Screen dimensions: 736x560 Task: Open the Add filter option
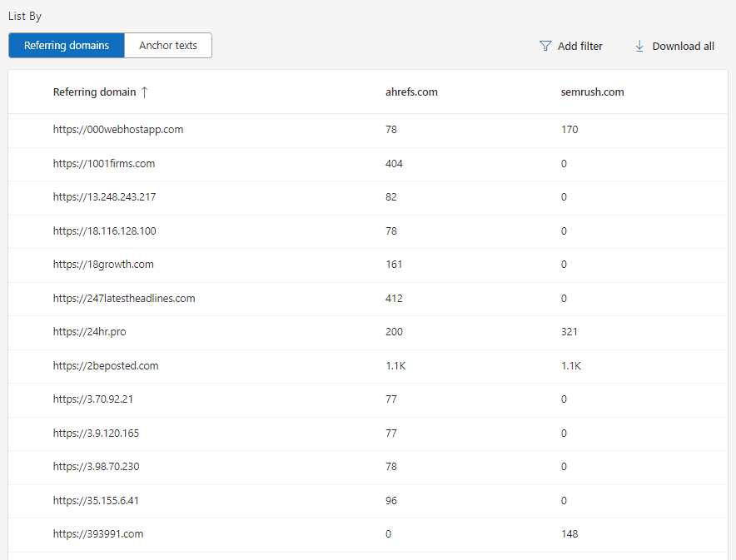(x=571, y=46)
